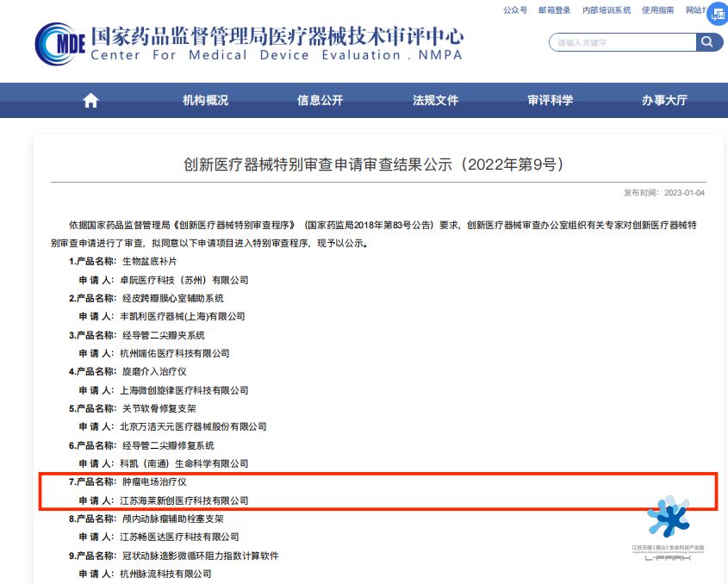Open the 办事大厅 menu
728x584 pixels.
click(x=664, y=101)
